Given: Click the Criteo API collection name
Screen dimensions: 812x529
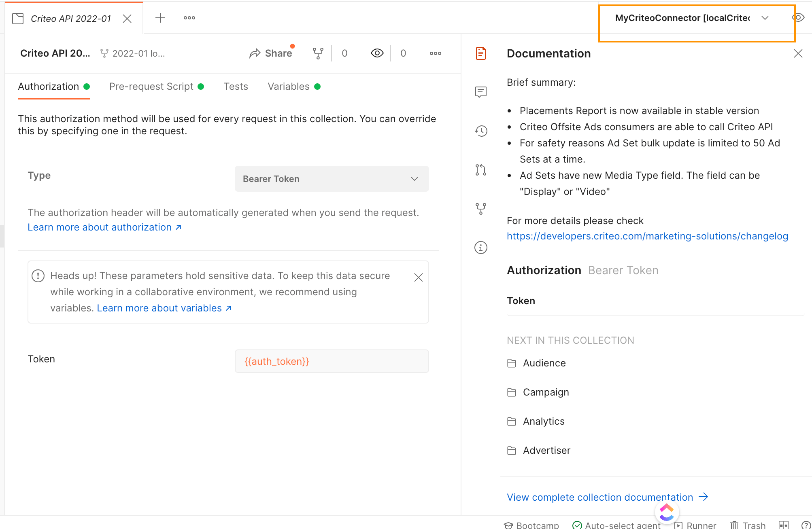Looking at the screenshot, I should coord(55,53).
